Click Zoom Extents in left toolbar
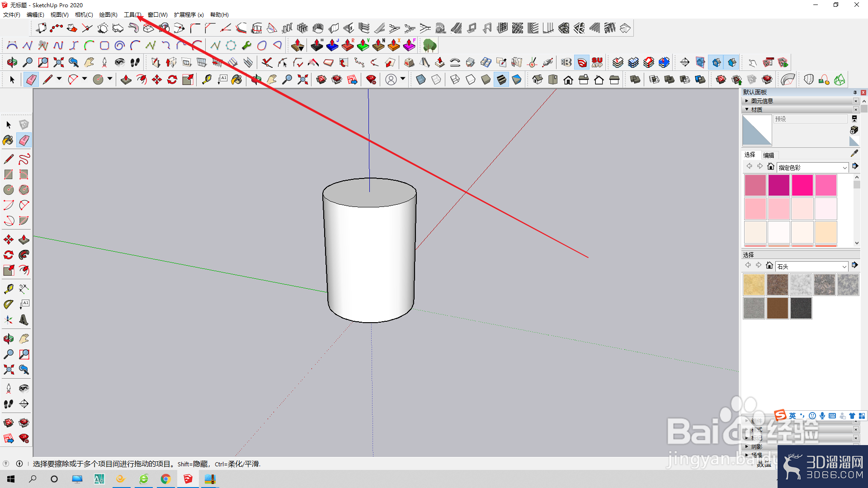This screenshot has width=868, height=488. 8,370
